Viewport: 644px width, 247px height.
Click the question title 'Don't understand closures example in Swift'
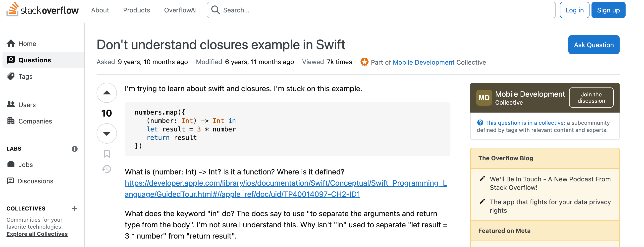(221, 45)
